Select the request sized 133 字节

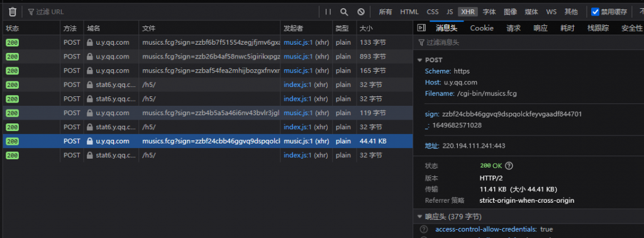(208, 42)
